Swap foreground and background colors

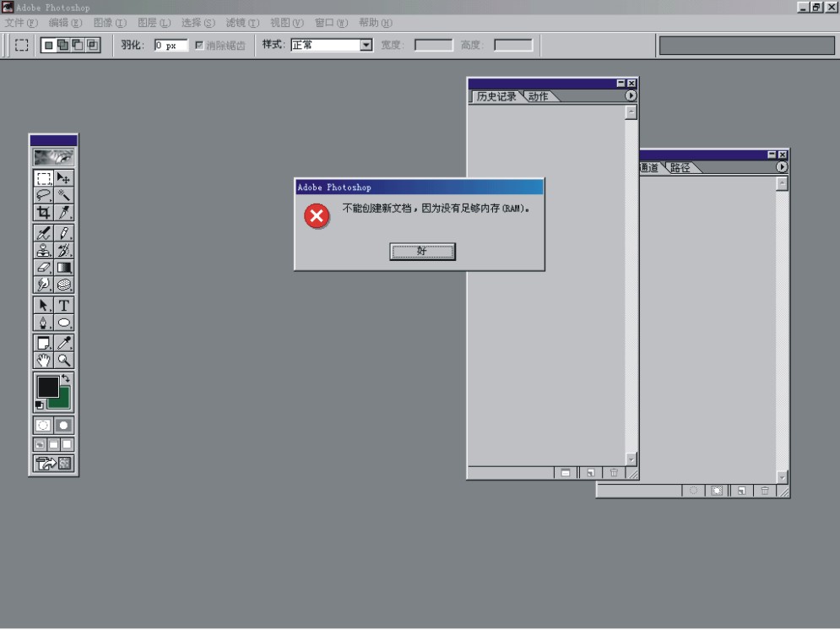(66, 378)
